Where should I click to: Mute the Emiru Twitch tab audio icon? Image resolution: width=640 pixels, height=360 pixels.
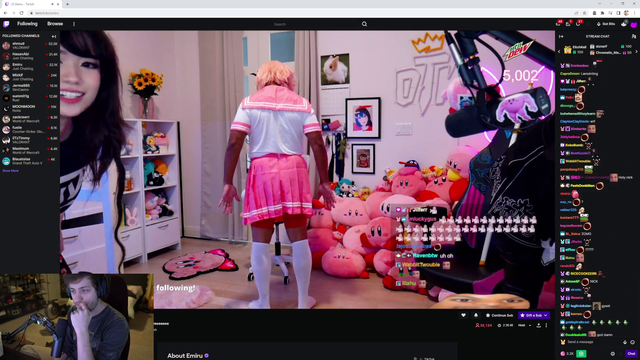click(52, 4)
